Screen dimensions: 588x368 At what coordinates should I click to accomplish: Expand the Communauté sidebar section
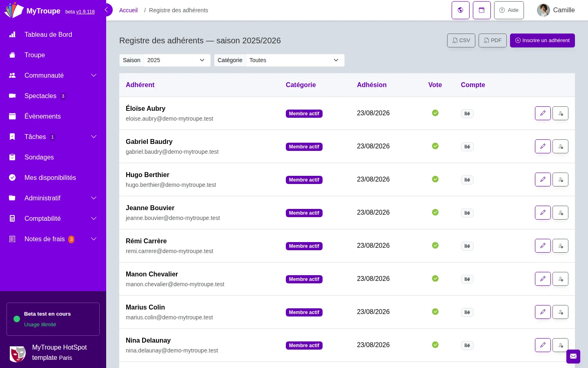point(53,75)
